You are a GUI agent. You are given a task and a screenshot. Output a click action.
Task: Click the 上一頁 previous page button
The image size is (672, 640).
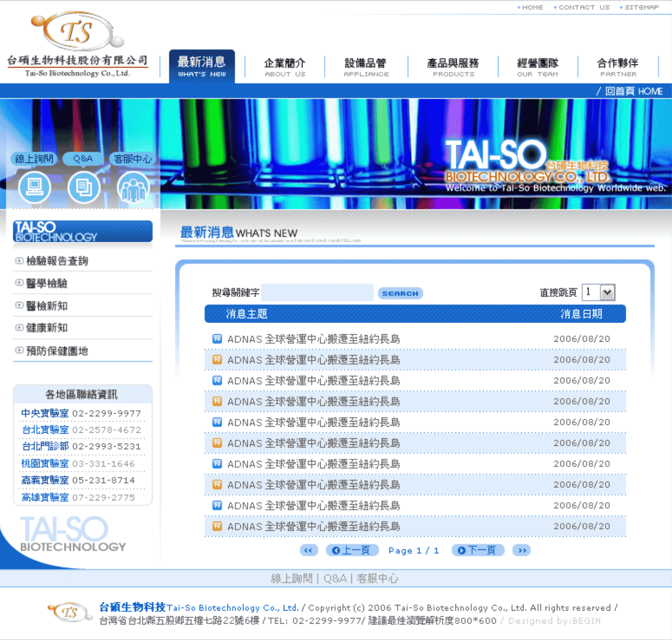click(x=352, y=550)
